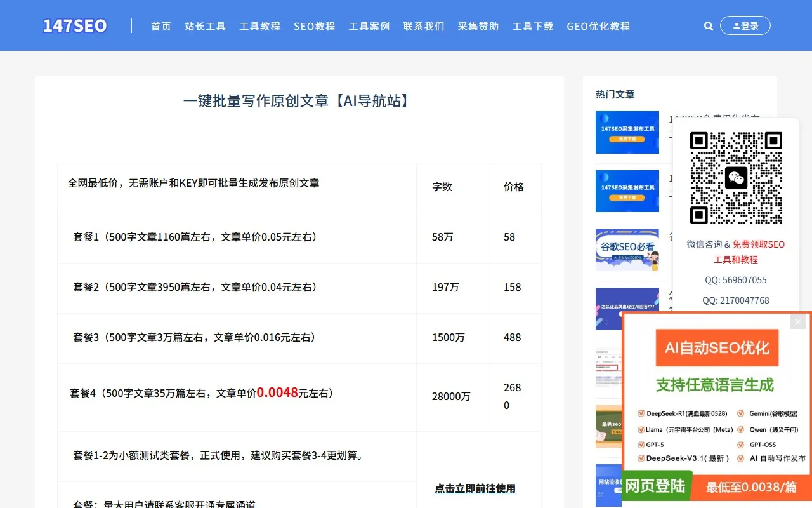This screenshot has height=508, width=812.
Task: Open the 工具下载 navigation item
Action: [532, 26]
